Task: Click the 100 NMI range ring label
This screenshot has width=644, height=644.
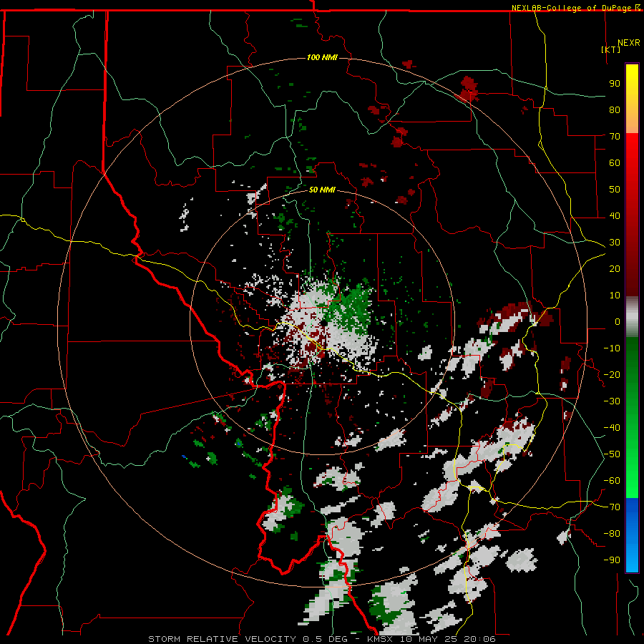Action: (322, 57)
